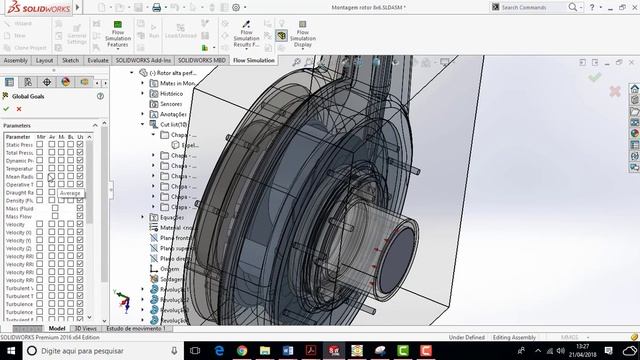Toggle the highlighted geometry display icon in ribbon
Viewport: 640px width, 360px height.
coord(281,36)
